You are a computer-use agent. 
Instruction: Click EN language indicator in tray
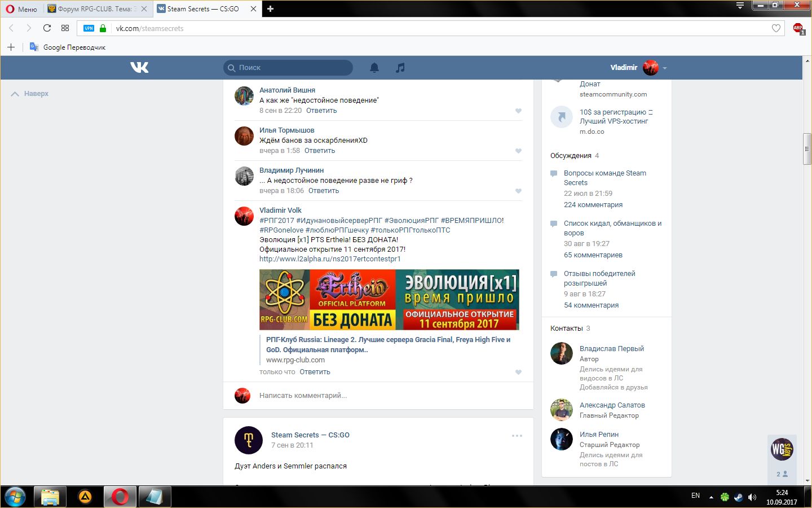(695, 496)
